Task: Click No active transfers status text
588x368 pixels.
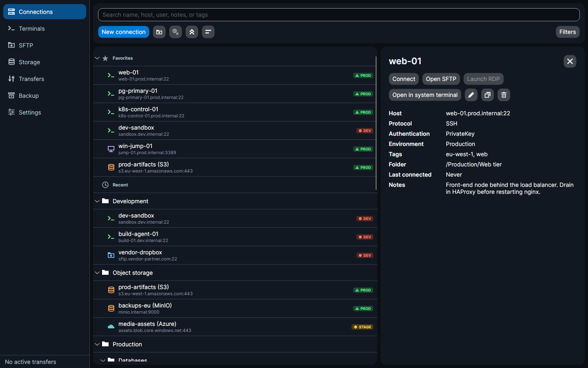Action: click(x=31, y=362)
